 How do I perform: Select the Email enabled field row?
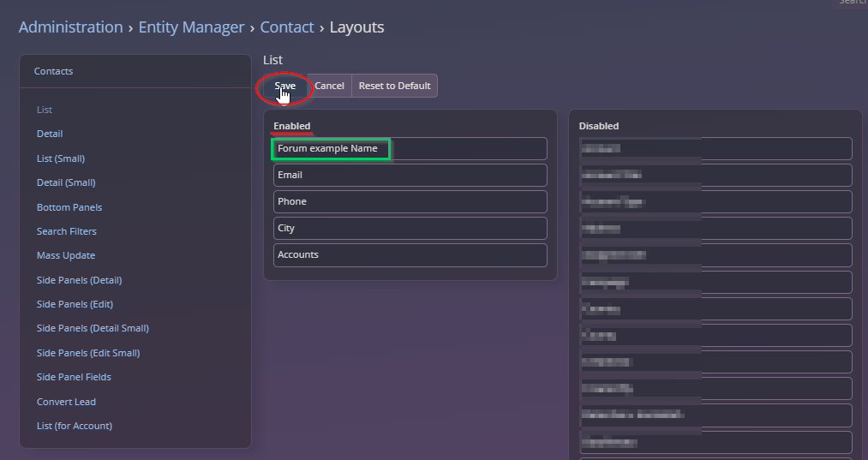pos(410,175)
